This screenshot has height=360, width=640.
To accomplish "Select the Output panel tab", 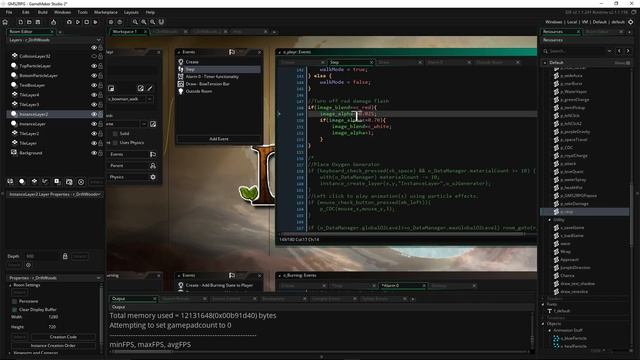I will 133,299.
